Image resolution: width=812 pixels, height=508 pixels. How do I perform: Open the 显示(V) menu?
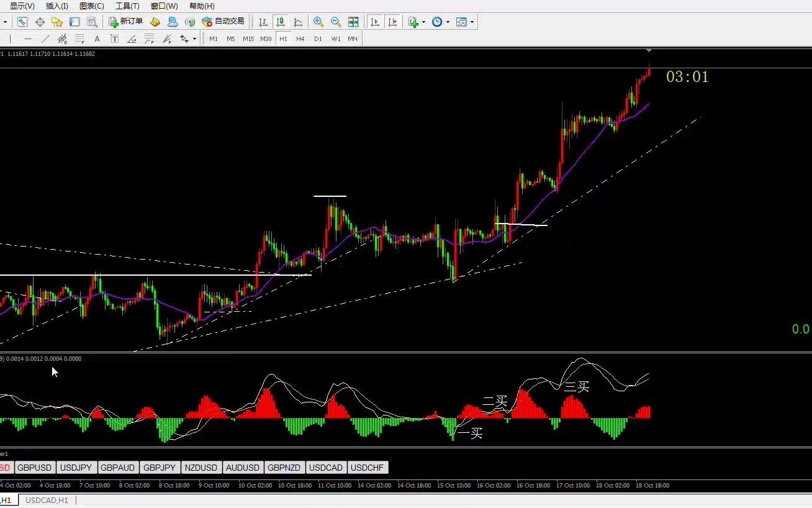tap(22, 6)
